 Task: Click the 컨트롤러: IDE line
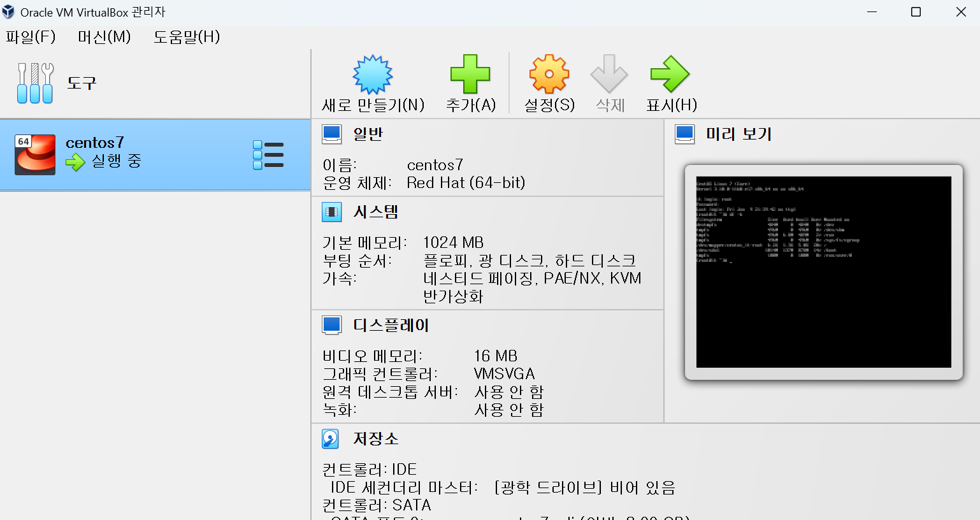click(370, 470)
